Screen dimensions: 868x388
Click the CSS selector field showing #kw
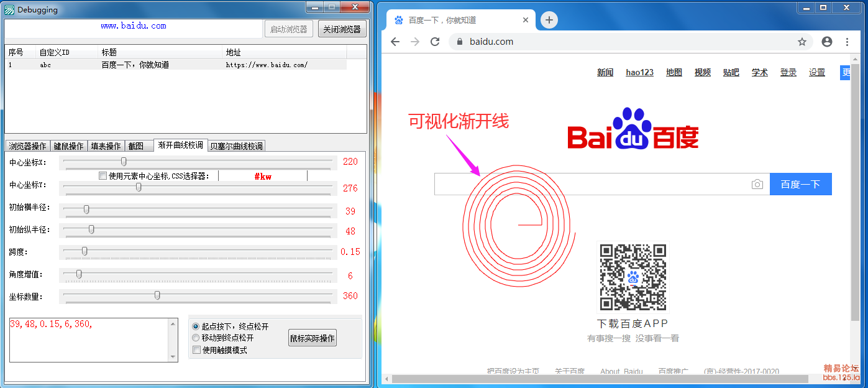[x=263, y=176]
